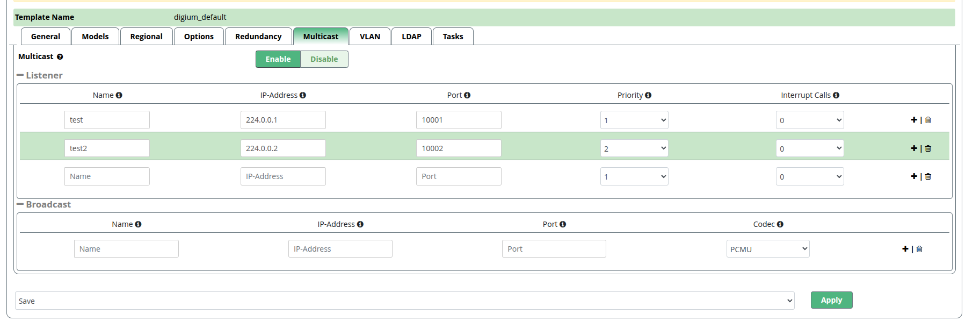Click the empty listener Name field
The image size is (980, 328).
coord(107,176)
